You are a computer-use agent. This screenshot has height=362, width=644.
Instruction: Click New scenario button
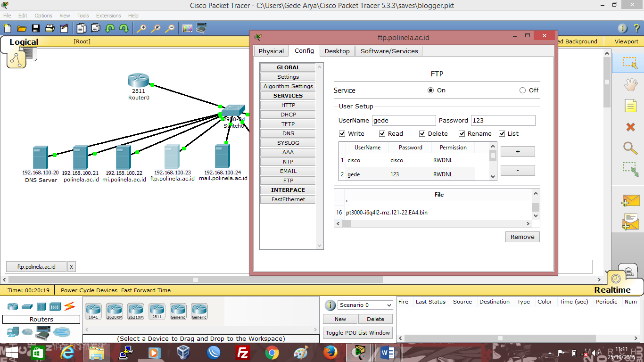(340, 319)
